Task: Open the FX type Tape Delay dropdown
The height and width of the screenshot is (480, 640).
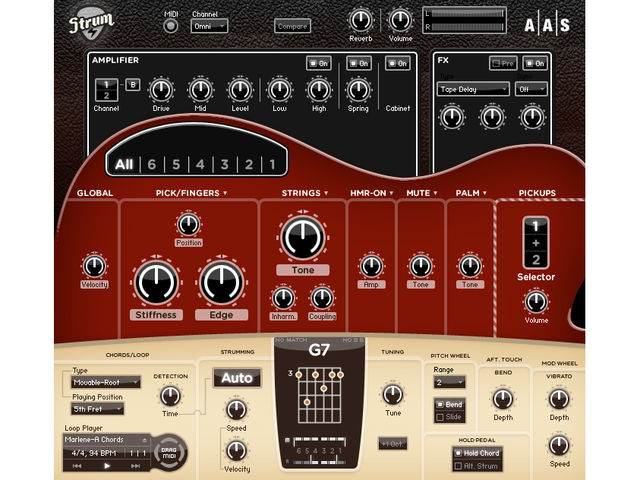Action: pos(473,89)
